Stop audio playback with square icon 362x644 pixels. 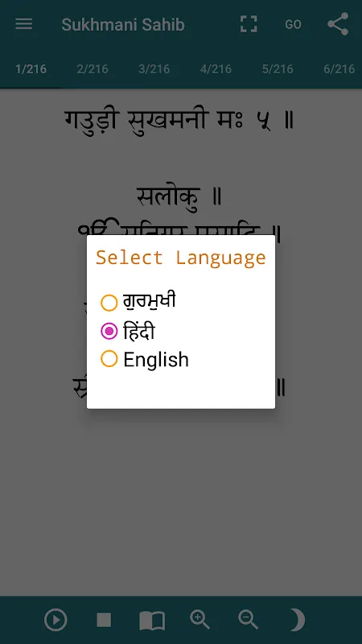click(104, 620)
